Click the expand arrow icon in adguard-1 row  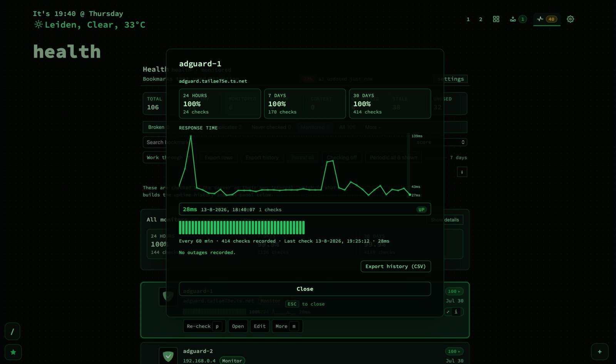coord(448,312)
